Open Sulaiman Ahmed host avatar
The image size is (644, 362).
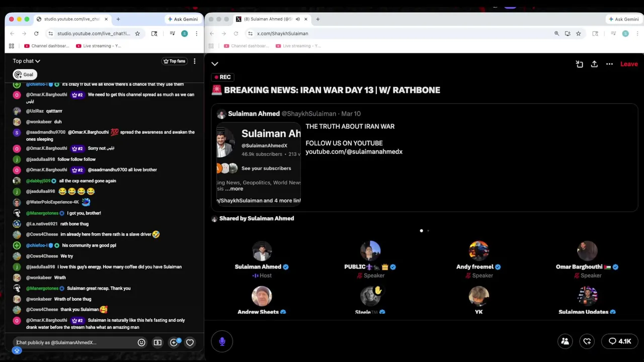[x=262, y=250]
